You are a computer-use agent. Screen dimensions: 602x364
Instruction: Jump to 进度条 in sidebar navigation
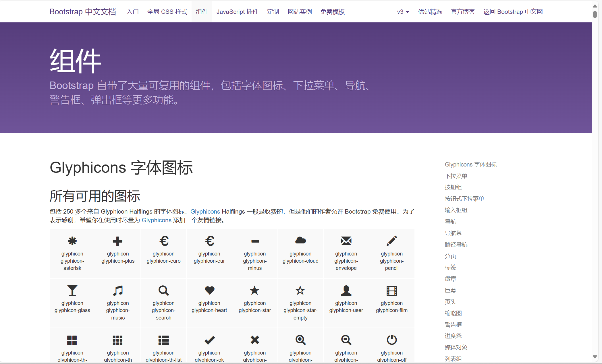tap(453, 336)
